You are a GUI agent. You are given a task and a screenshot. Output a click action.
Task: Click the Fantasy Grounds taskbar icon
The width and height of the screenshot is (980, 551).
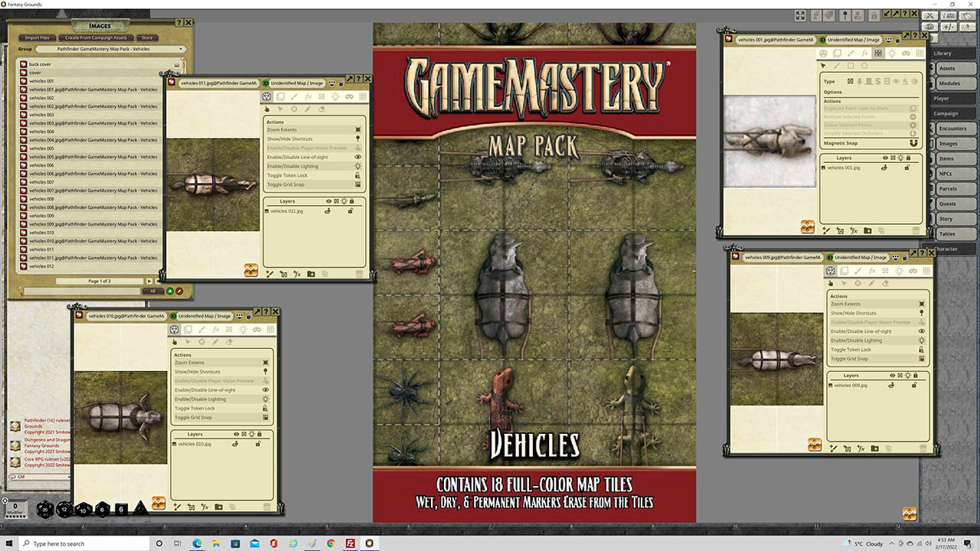[x=369, y=543]
